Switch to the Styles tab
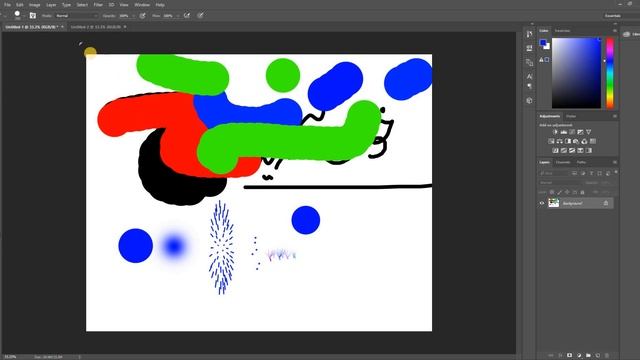The width and height of the screenshot is (640, 360). (x=571, y=116)
